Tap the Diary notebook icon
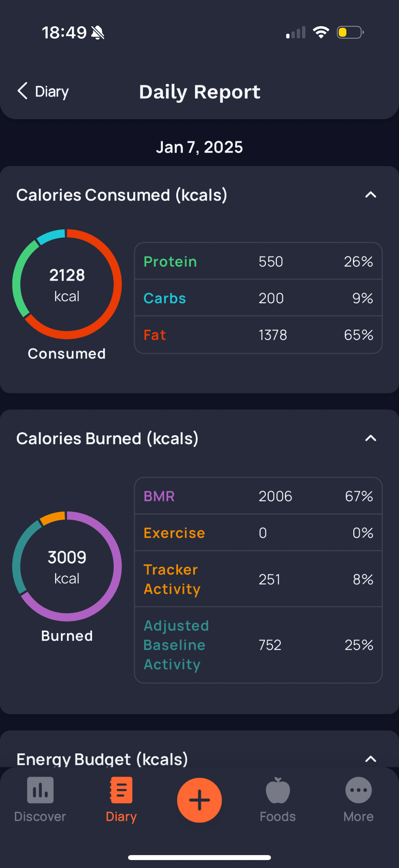This screenshot has height=868, width=399. coord(121,790)
